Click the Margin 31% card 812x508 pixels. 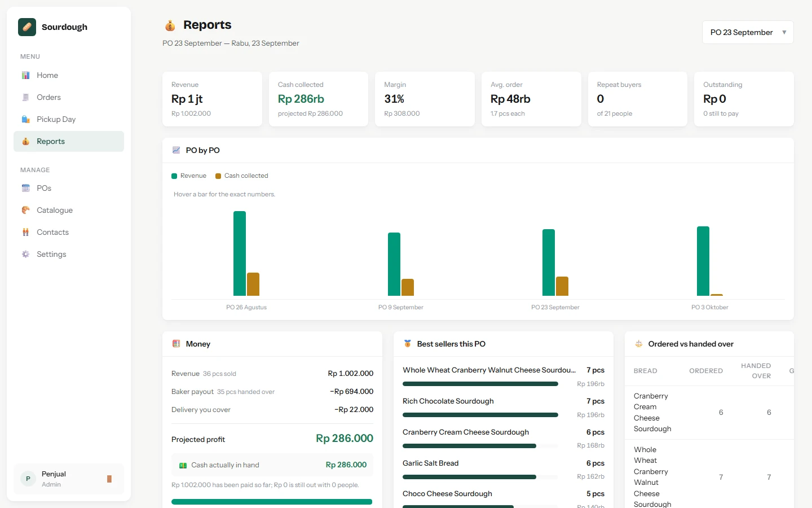click(425, 99)
